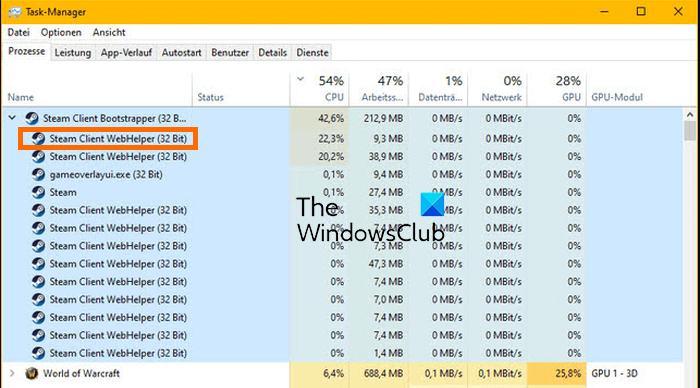Click the Steam icon of the 7,3 MB WebHelper
700x388 pixels.
(38, 246)
